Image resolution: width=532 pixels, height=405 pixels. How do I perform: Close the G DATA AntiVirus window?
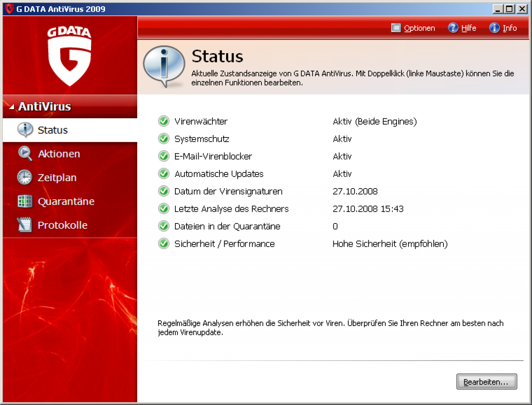pyautogui.click(x=522, y=9)
